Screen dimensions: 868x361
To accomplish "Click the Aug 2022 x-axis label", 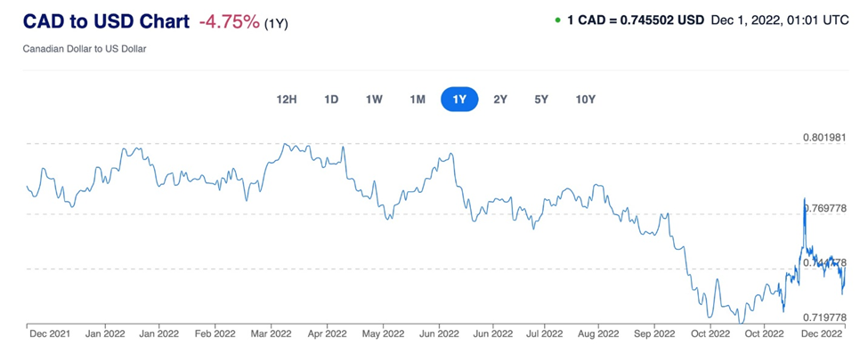I will pos(597,334).
